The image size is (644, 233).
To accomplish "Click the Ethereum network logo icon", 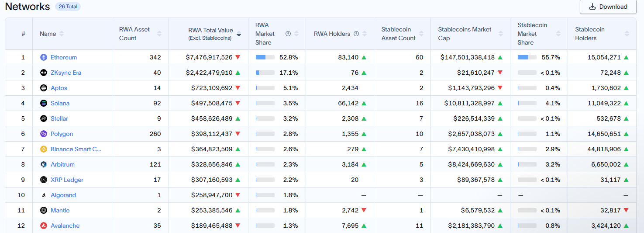I will point(44,57).
